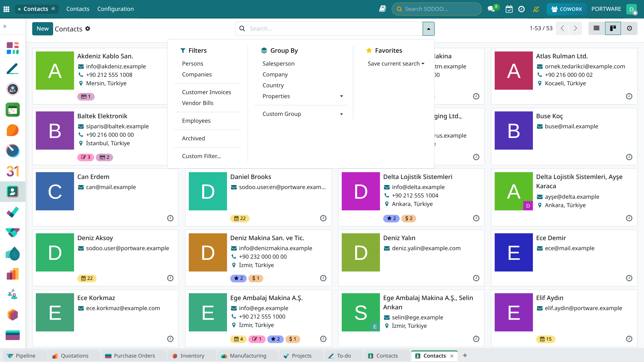Group contacts by Salesperson

pos(279,64)
